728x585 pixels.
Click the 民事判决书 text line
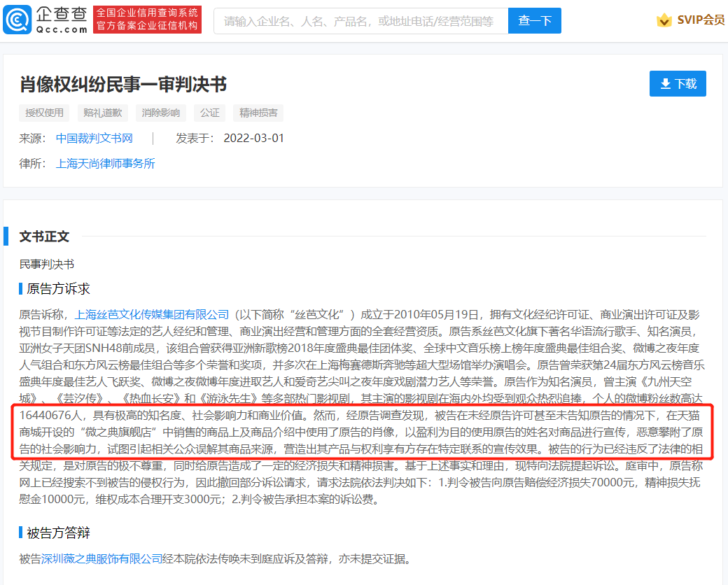[46, 265]
